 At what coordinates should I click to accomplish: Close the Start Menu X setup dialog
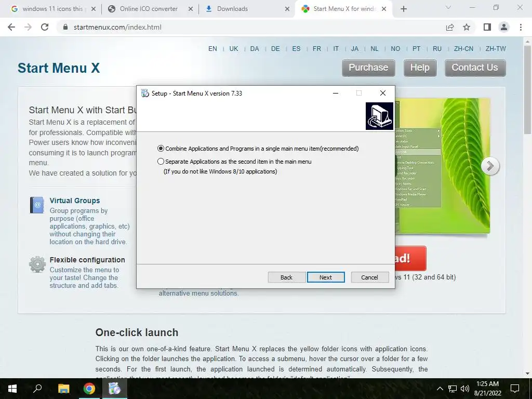[x=383, y=94]
